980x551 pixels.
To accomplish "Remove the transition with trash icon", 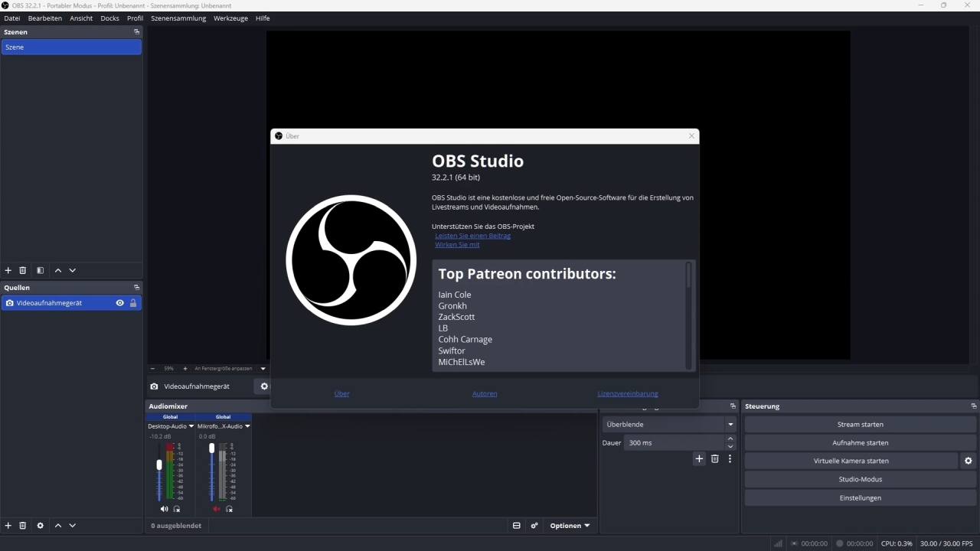I will (x=715, y=458).
